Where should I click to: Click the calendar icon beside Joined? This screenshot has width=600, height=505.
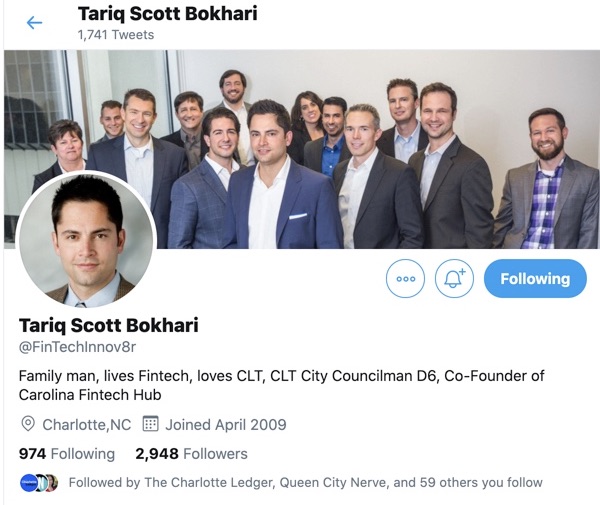150,424
